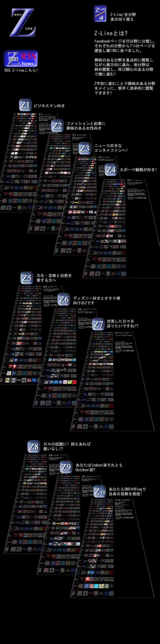Select the Z1 badge icon
160x644 pixels.
(x=25, y=105)
